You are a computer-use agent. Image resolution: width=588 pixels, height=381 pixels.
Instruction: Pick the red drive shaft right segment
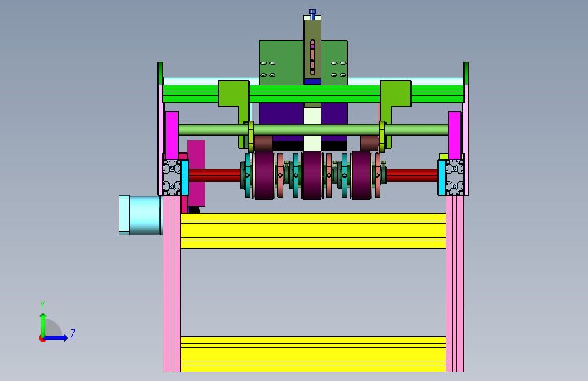point(412,175)
